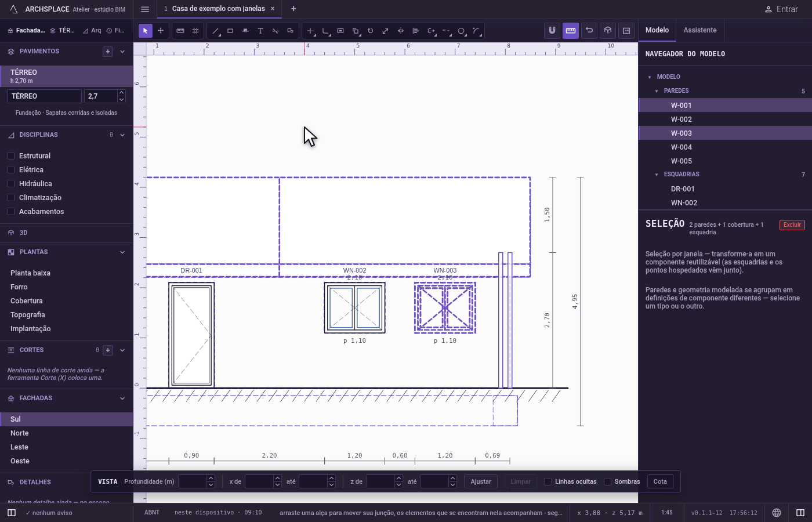Screen dimensions: 812x522
Task: Choose the rectangle drawing tool
Action: (x=230, y=31)
